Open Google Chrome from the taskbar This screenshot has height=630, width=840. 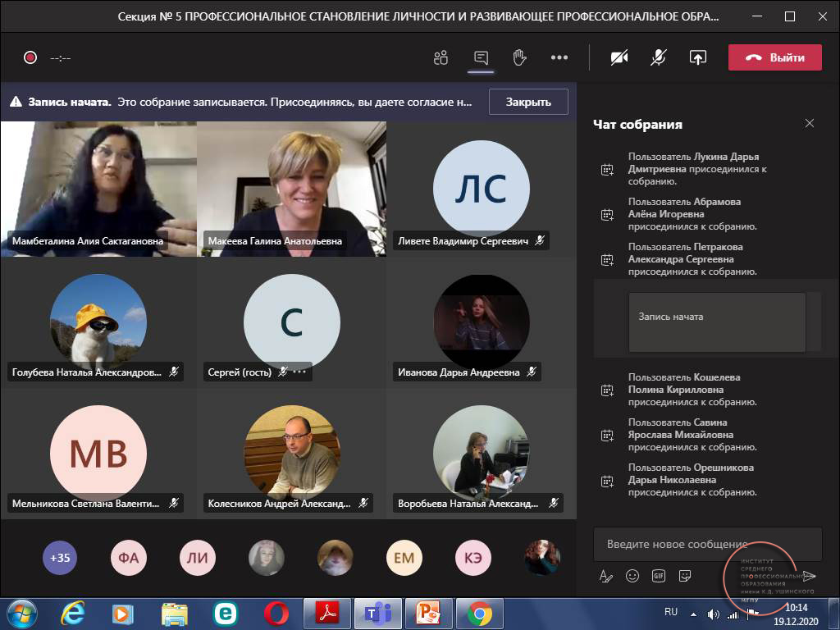pyautogui.click(x=479, y=613)
